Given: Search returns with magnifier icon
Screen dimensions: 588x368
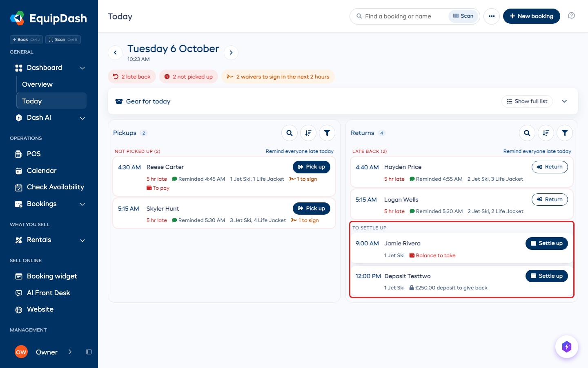Looking at the screenshot, I should point(527,133).
